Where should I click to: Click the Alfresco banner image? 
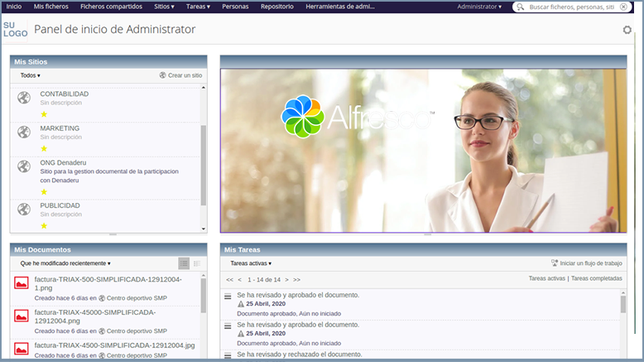[424, 151]
